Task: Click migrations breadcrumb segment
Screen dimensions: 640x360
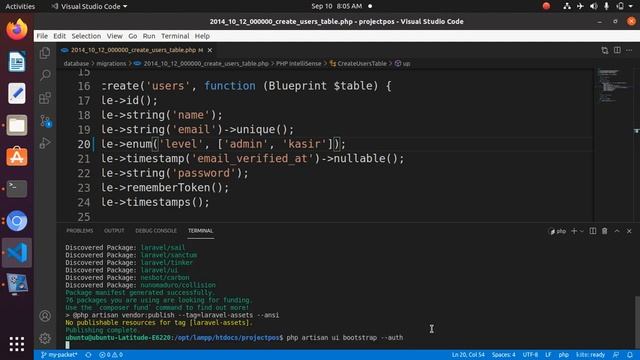Action: click(x=111, y=64)
